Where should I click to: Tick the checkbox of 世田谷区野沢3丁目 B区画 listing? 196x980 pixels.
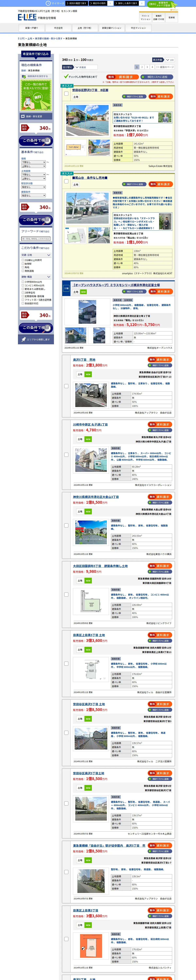click(x=66, y=94)
